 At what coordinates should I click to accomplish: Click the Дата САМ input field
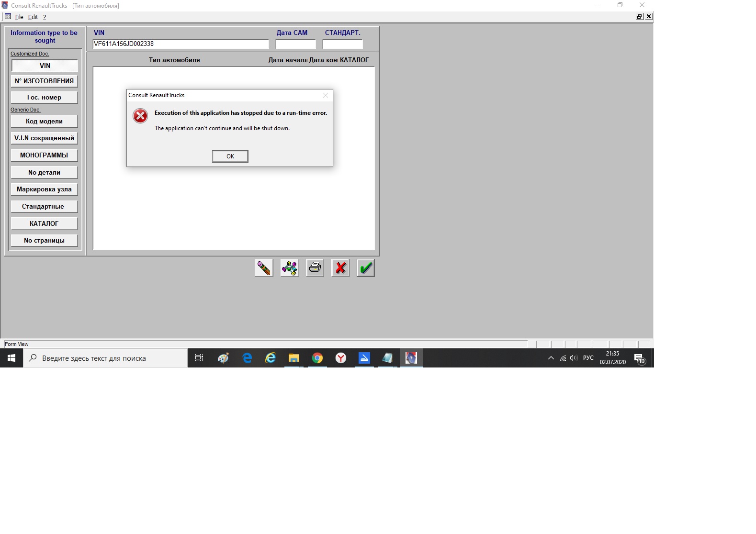click(296, 44)
